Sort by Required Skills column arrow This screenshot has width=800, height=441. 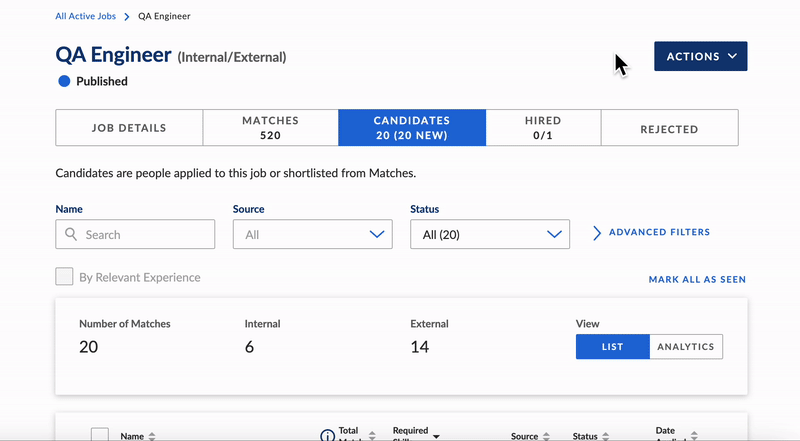[x=436, y=436]
